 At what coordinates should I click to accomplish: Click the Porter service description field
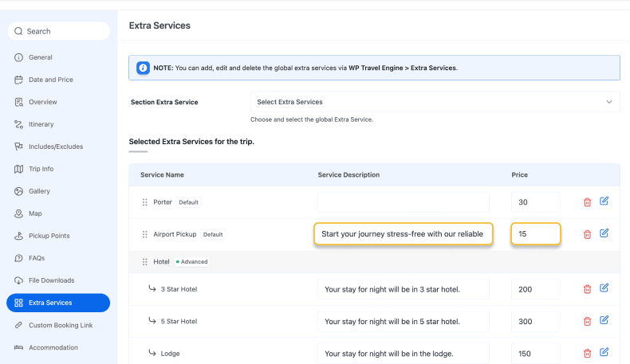[x=403, y=202]
